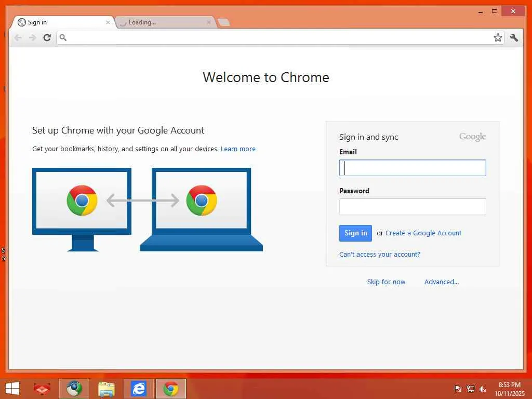532x399 pixels.
Task: Click the Google logo in sign-in box
Action: [472, 137]
